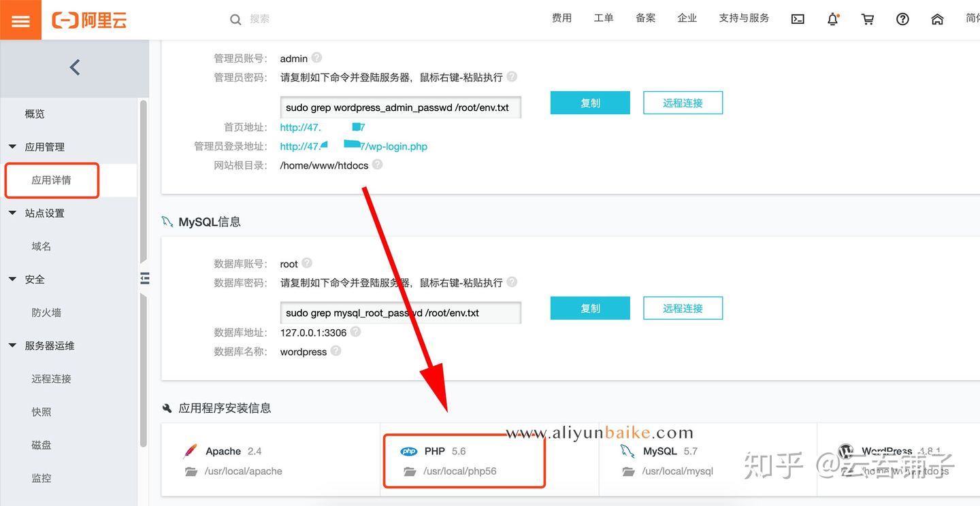Click the Aliyun logo

coord(89,20)
